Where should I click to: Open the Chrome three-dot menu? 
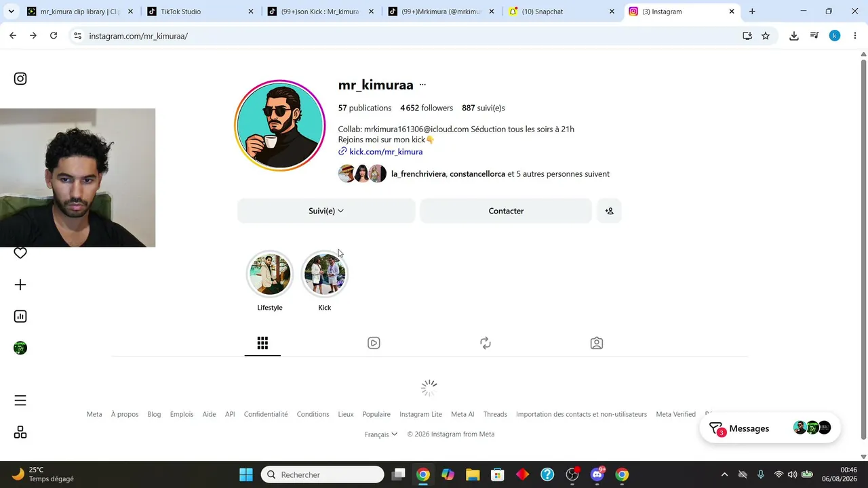854,36
